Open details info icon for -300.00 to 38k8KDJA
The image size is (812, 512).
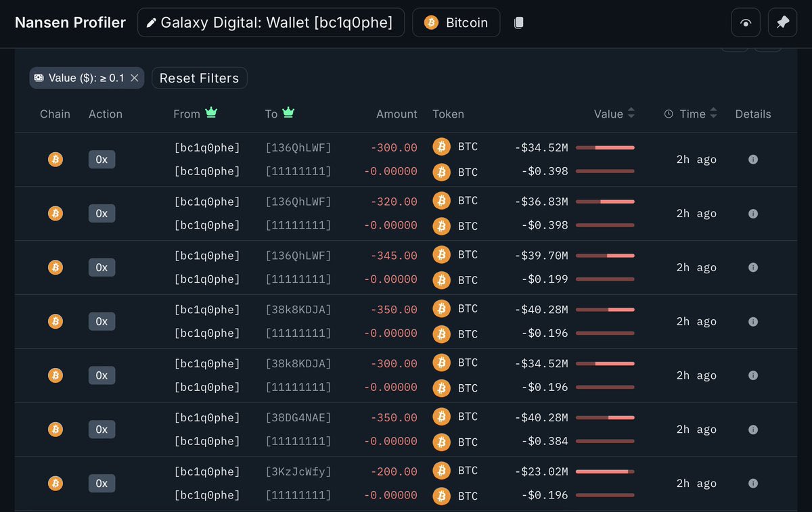(x=753, y=375)
